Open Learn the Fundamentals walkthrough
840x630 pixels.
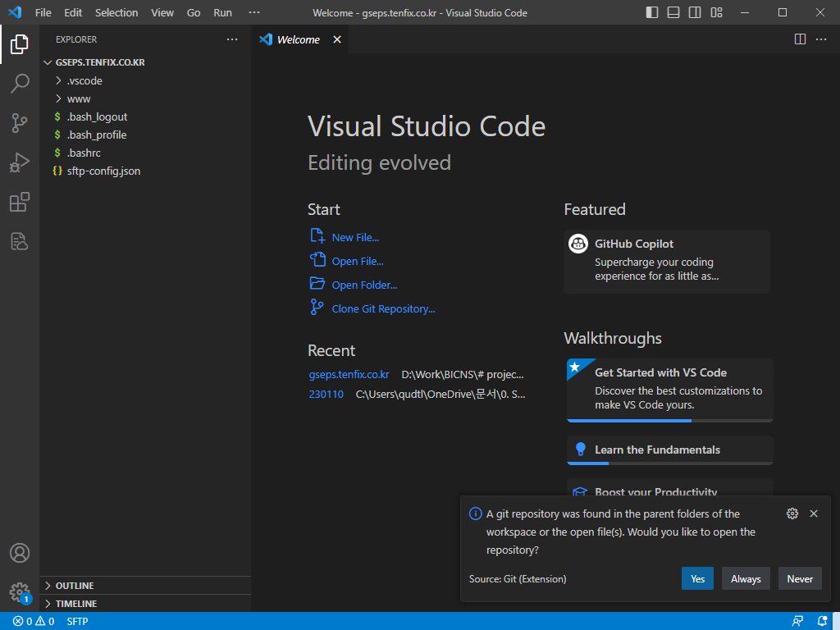pos(669,450)
